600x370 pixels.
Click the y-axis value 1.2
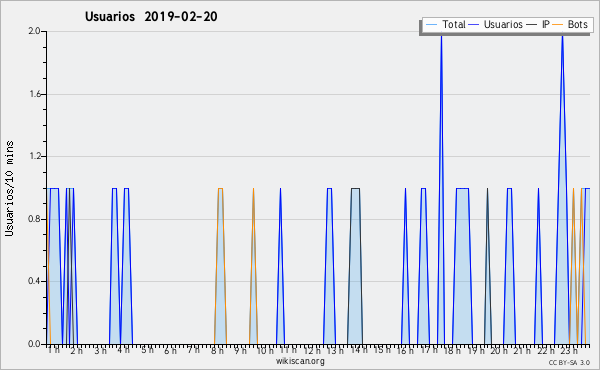coord(35,156)
